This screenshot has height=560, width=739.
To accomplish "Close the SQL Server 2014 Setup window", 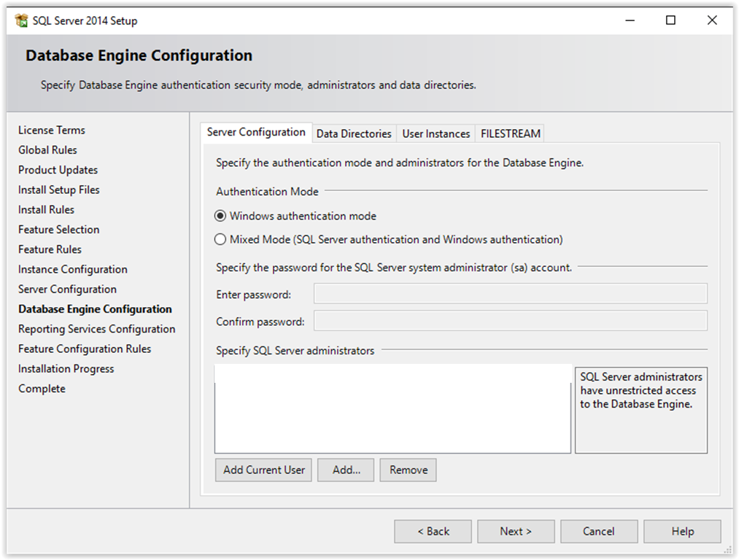I will (x=712, y=20).
